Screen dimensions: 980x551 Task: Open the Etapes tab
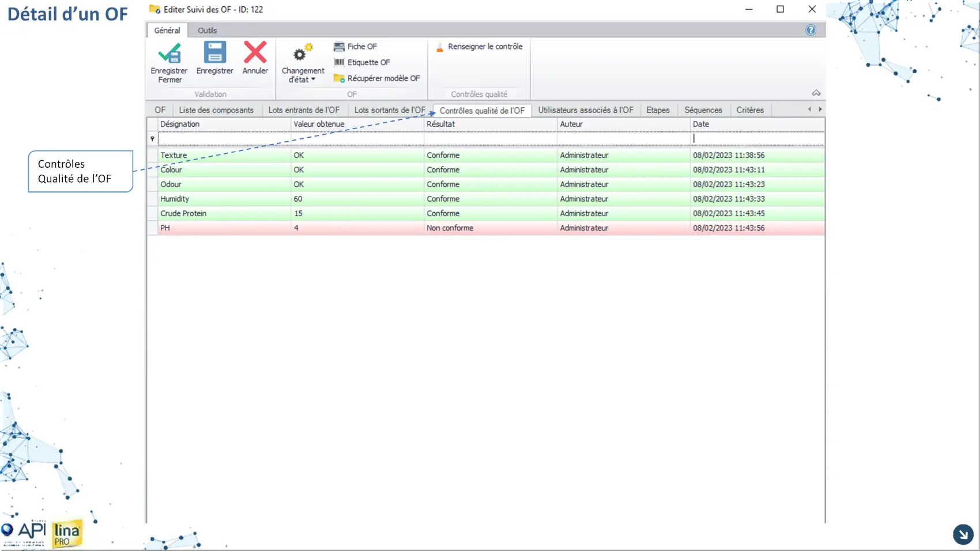658,110
